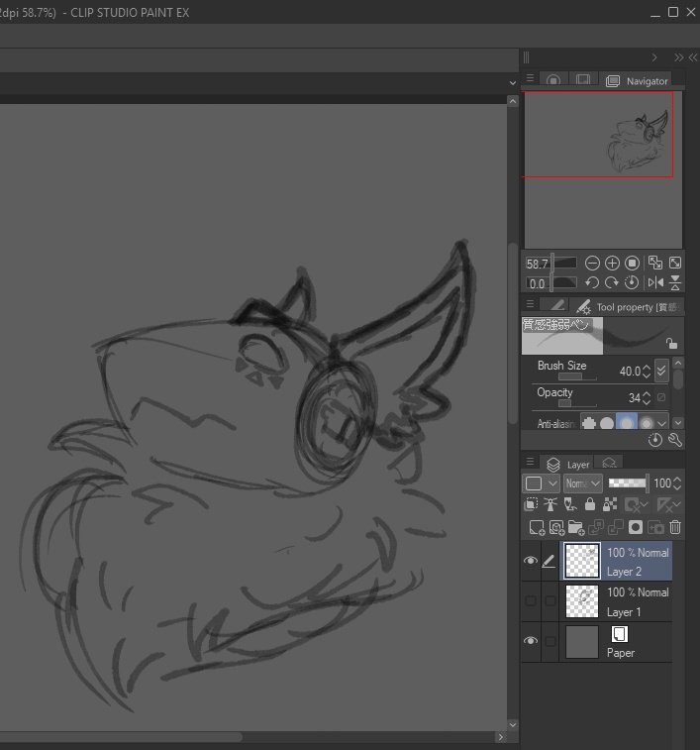Open the Navigator panel hamburger menu
Image resolution: width=700 pixels, height=750 pixels.
point(530,77)
